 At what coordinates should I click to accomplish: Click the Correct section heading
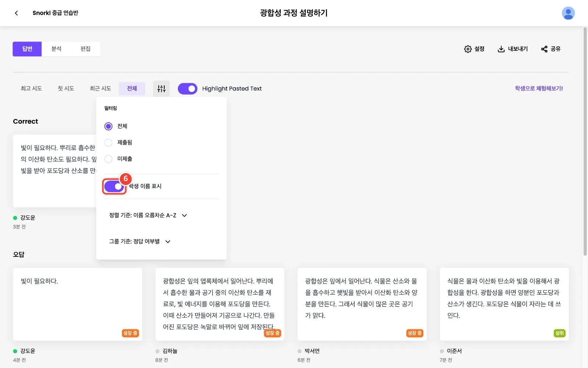[25, 121]
